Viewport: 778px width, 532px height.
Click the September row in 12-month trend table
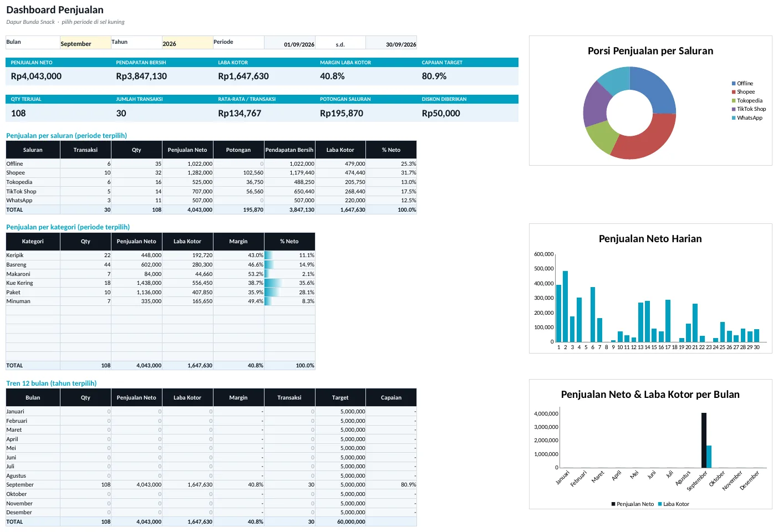click(x=211, y=485)
